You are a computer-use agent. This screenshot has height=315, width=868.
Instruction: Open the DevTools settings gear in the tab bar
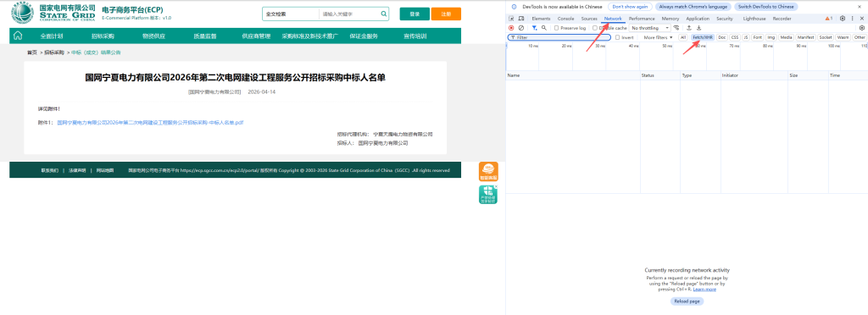click(x=843, y=19)
